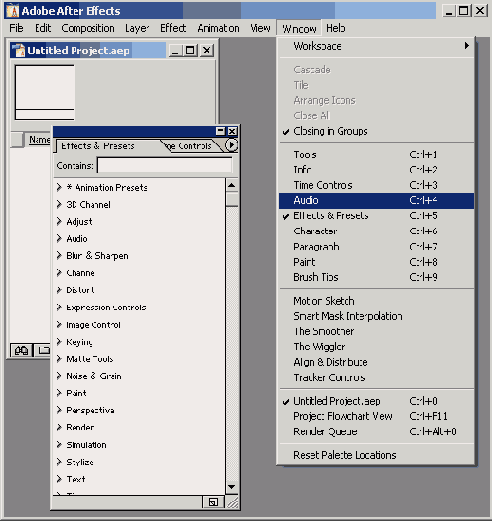Choose Reset Palette Locations
This screenshot has height=521, width=492.
[377, 455]
